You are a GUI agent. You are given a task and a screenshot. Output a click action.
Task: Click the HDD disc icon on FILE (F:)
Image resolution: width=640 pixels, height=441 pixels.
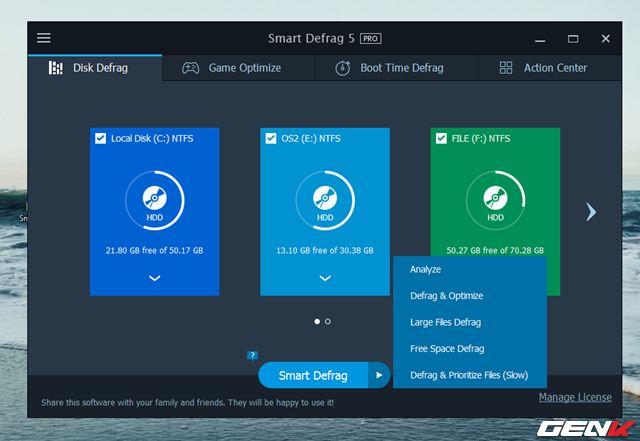[495, 198]
